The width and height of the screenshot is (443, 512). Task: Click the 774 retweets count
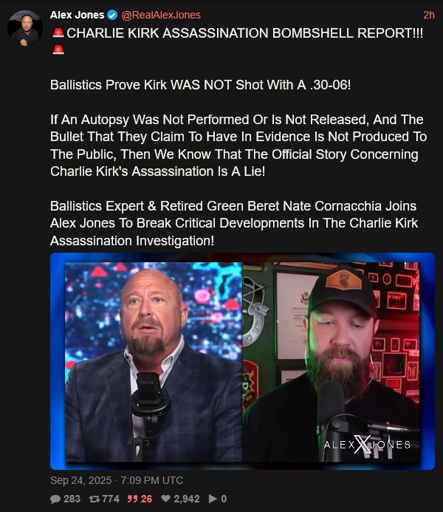111,499
